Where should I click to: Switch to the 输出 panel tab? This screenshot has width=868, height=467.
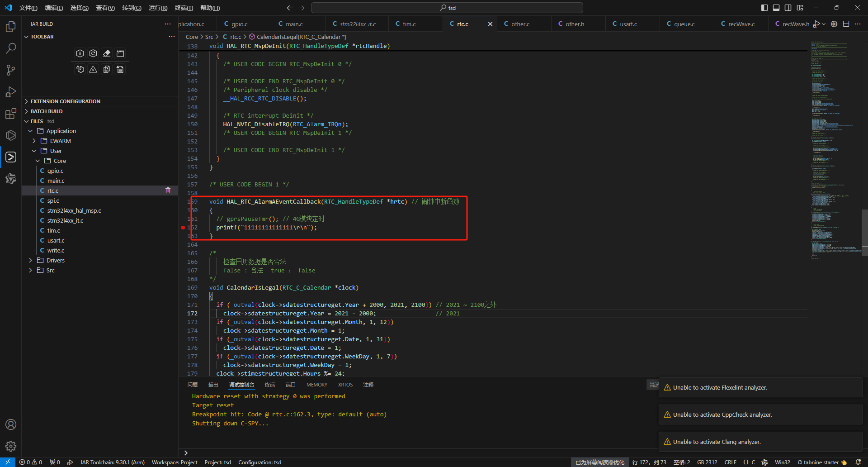click(x=213, y=385)
